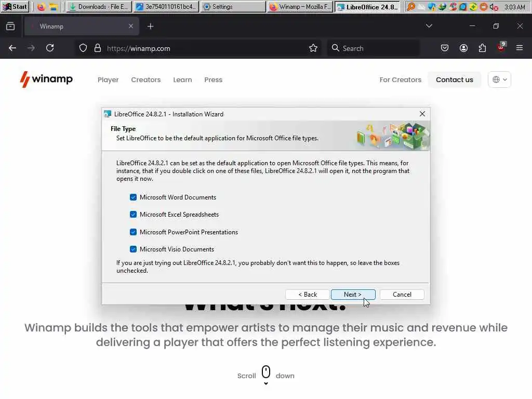Bookmark this page with star icon
The height and width of the screenshot is (399, 532).
click(x=313, y=48)
